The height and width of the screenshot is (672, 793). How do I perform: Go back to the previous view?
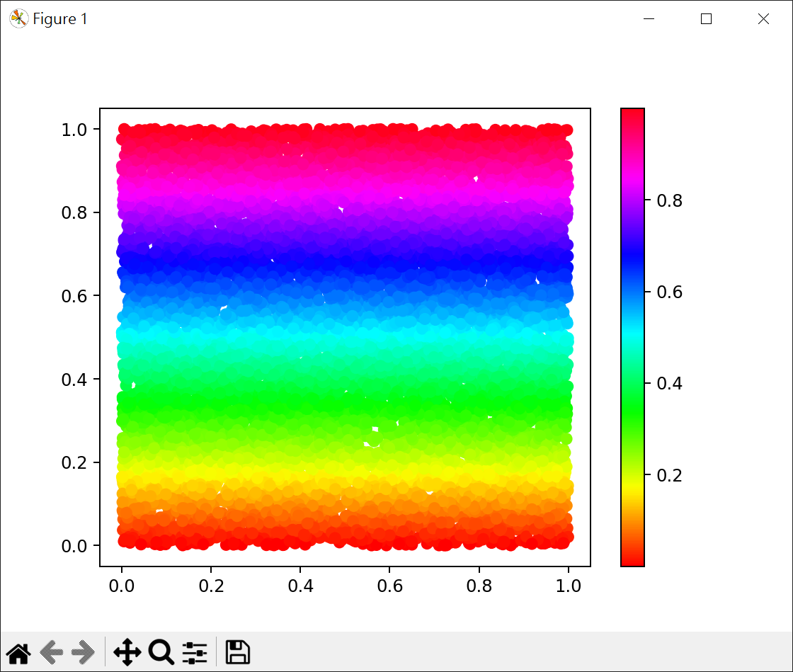pos(52,651)
